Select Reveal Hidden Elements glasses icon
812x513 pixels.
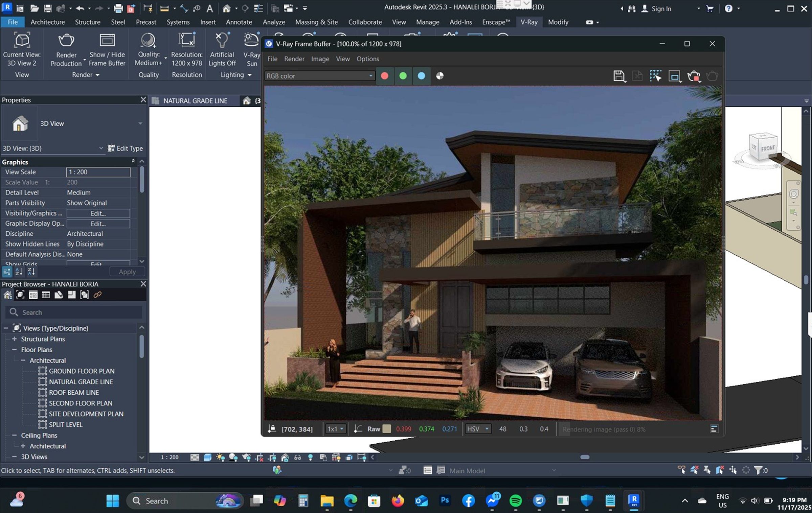(x=297, y=457)
